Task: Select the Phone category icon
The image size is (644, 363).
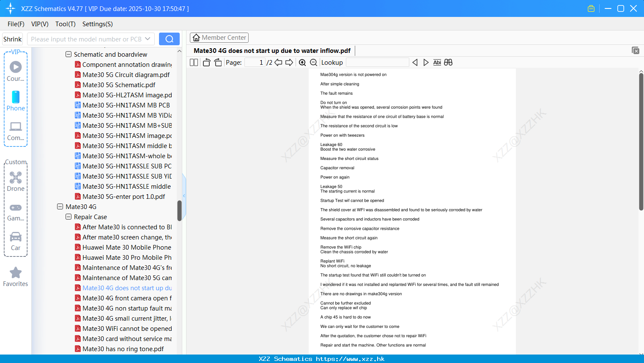Action: click(x=16, y=101)
